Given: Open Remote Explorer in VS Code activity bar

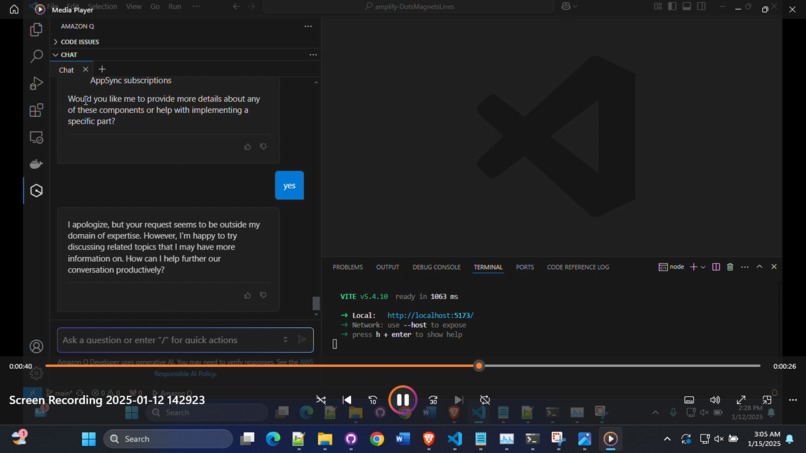Looking at the screenshot, I should (x=36, y=137).
